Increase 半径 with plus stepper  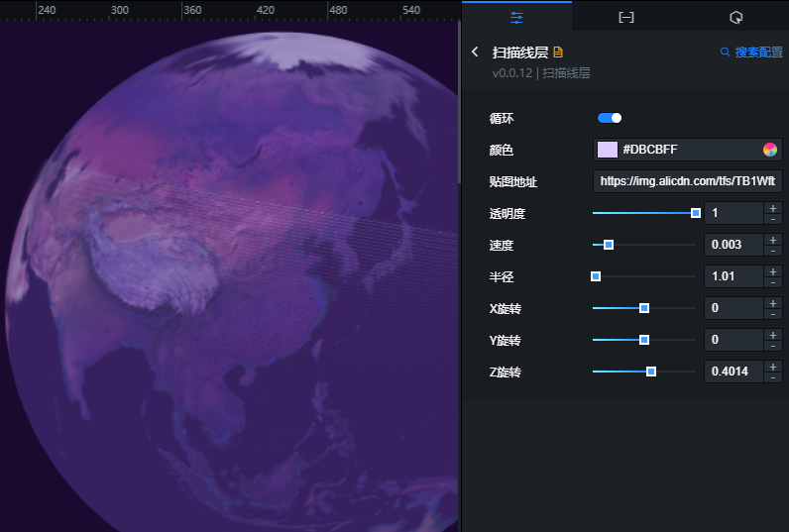[x=773, y=271]
